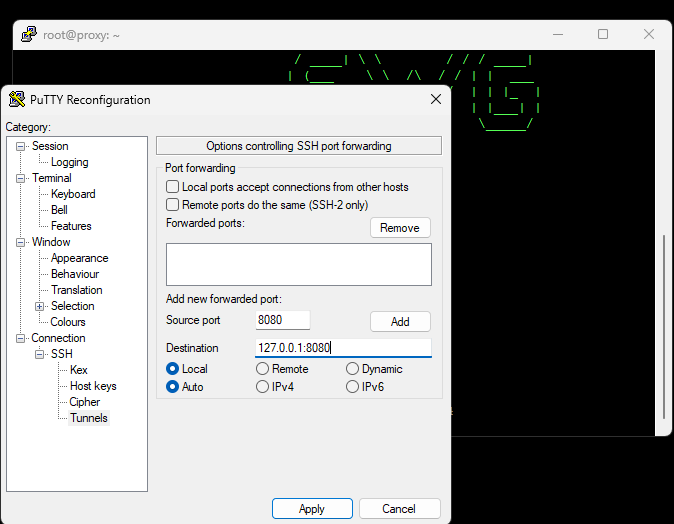Open the Kex category

(79, 370)
